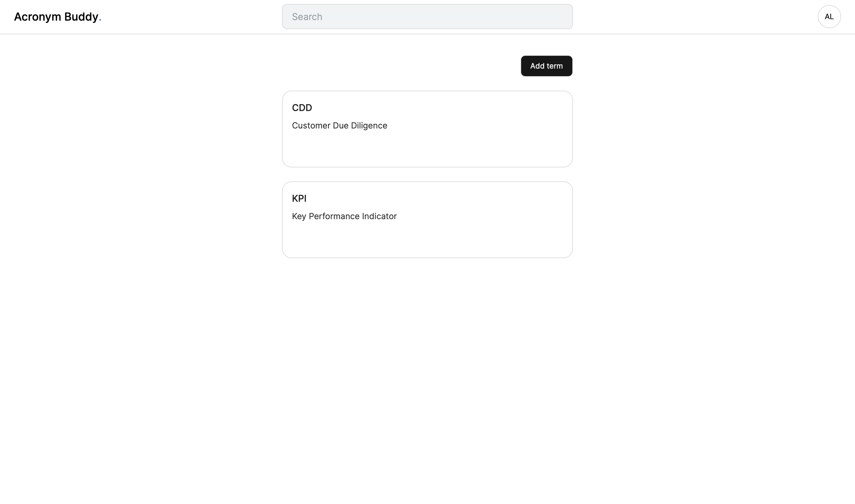This screenshot has height=504, width=855.
Task: Open the KPI term card
Action: 427,220
